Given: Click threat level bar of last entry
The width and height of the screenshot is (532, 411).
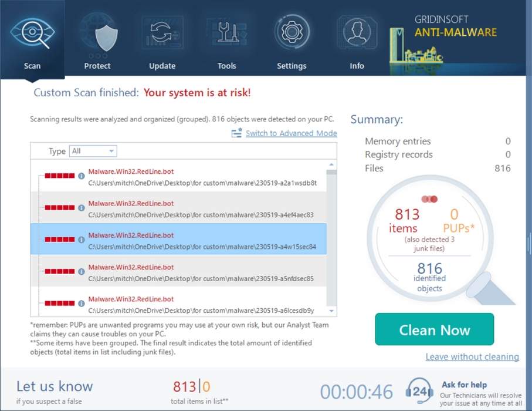Looking at the screenshot, I should [60, 304].
